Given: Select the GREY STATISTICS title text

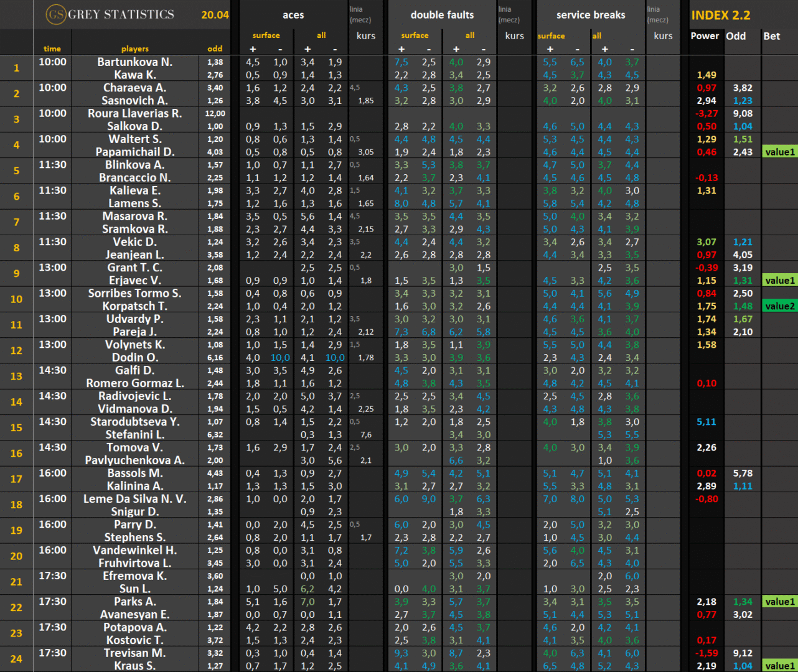Looking at the screenshot, I should tap(121, 15).
